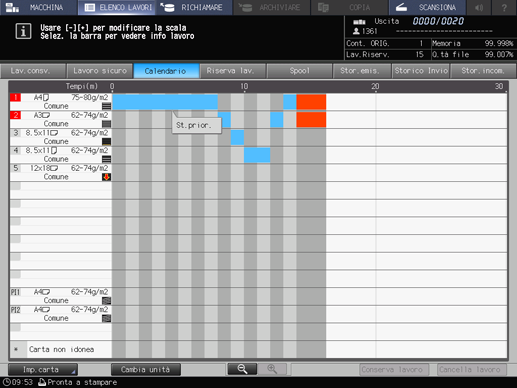The height and width of the screenshot is (388, 517).
Task: Open the Storico Invio tab
Action: tap(421, 71)
